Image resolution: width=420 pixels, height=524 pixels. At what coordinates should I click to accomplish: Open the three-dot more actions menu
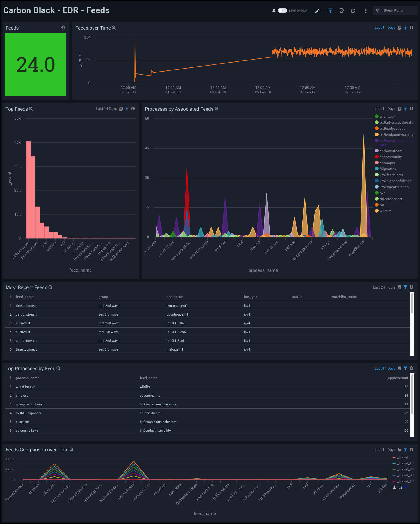(366, 11)
